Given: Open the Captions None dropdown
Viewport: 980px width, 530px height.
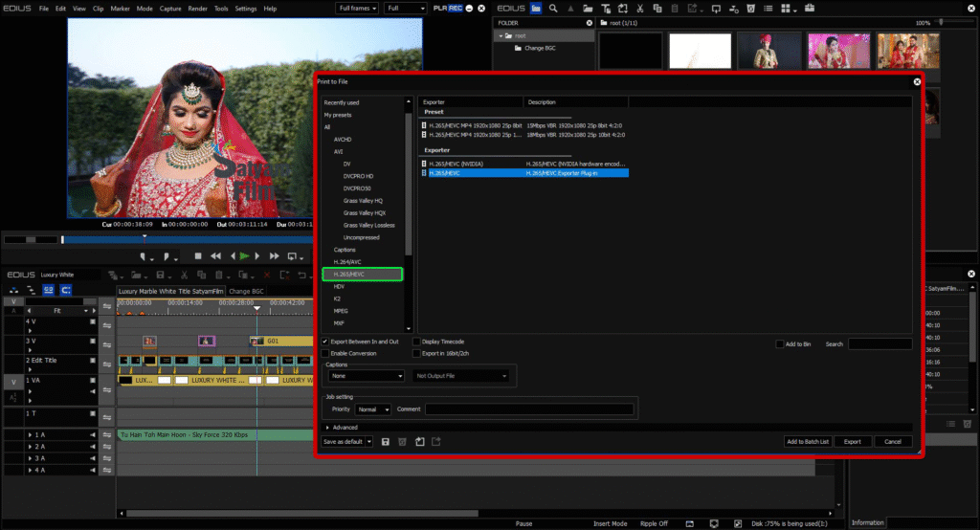Looking at the screenshot, I should [367, 376].
